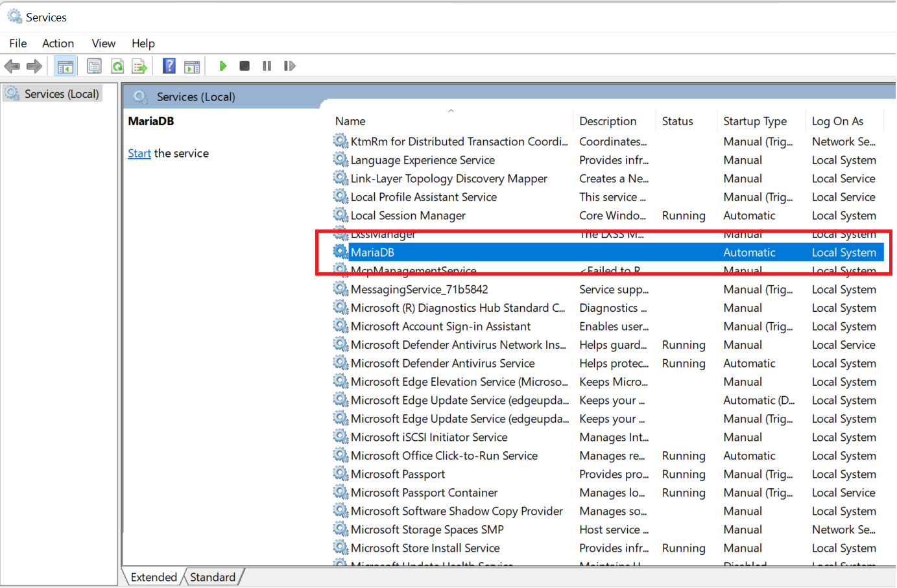Click the Stop Service toolbar icon

click(x=245, y=66)
